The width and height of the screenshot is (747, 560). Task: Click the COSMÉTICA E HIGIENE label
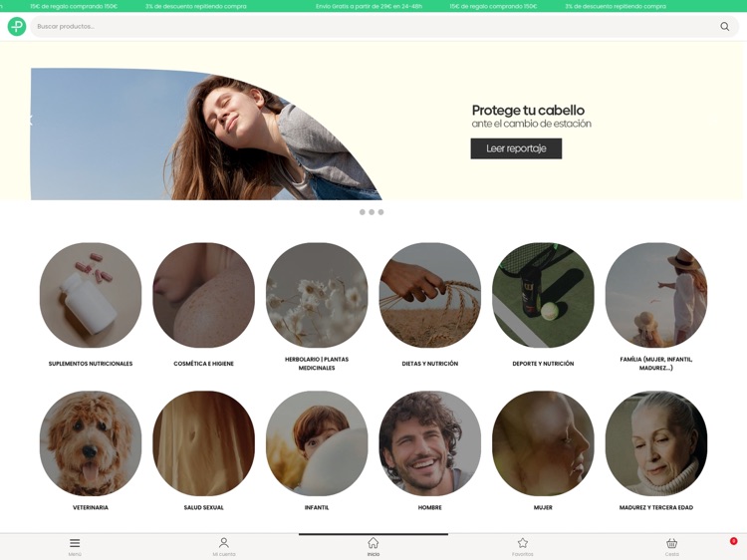pyautogui.click(x=203, y=364)
